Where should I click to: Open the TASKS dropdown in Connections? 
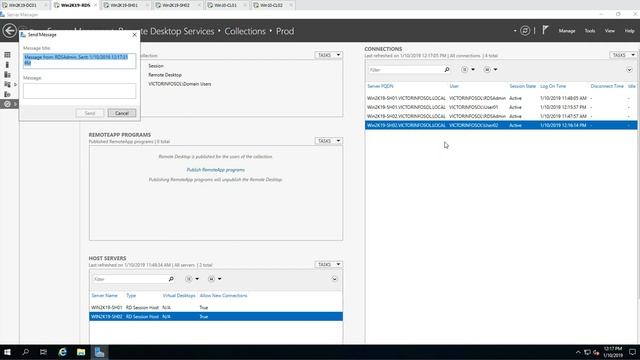click(x=623, y=55)
